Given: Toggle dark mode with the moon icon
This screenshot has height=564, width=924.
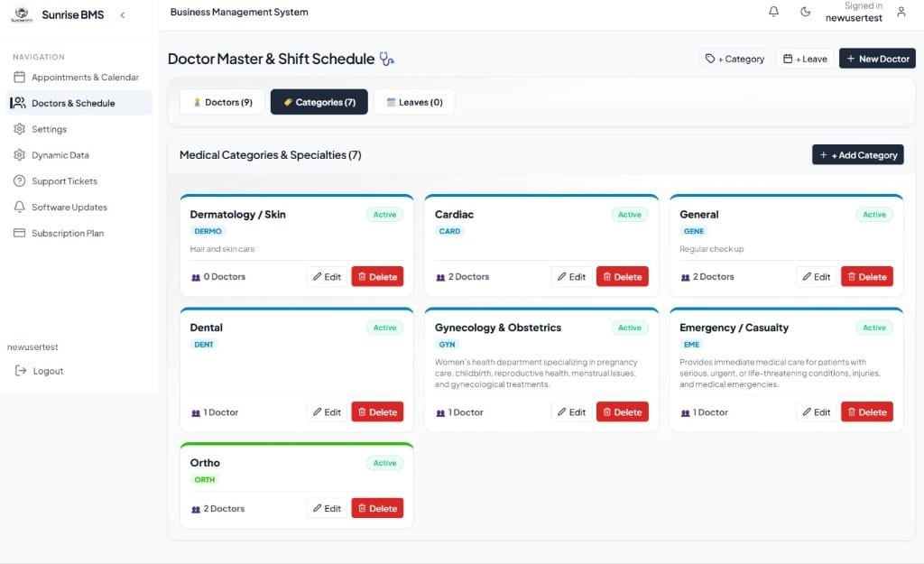Looking at the screenshot, I should pos(805,12).
